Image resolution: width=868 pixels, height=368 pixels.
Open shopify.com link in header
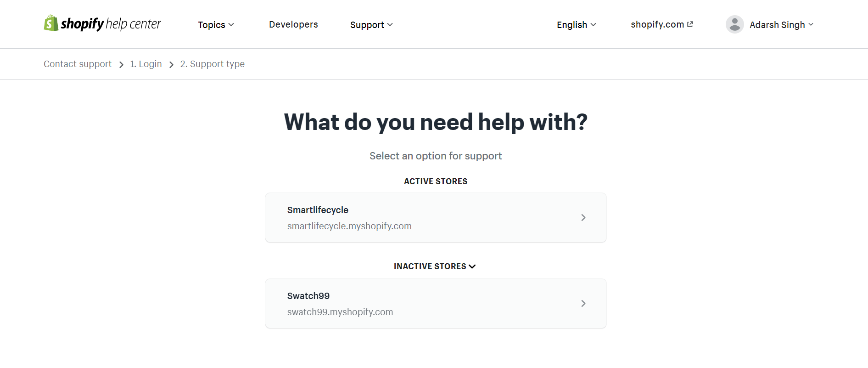661,24
